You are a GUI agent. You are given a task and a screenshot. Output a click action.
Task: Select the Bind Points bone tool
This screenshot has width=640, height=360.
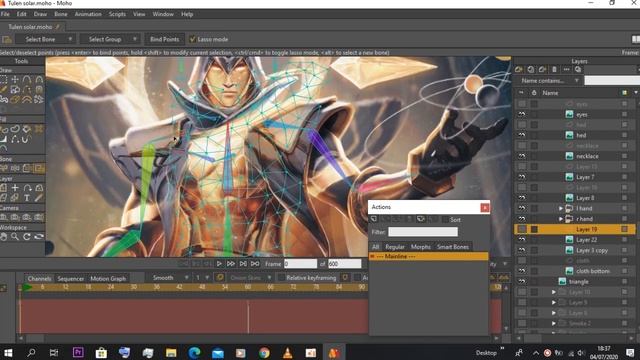point(39,168)
